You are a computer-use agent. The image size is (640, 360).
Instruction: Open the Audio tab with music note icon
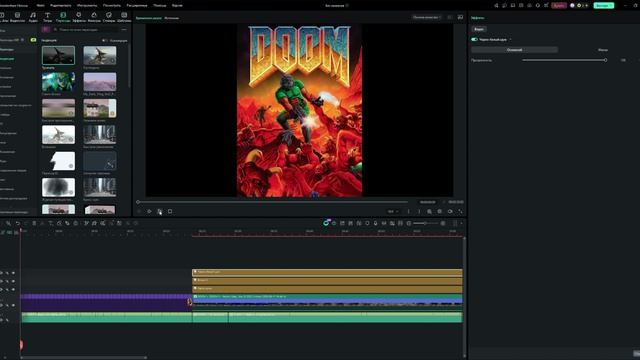coord(33,16)
